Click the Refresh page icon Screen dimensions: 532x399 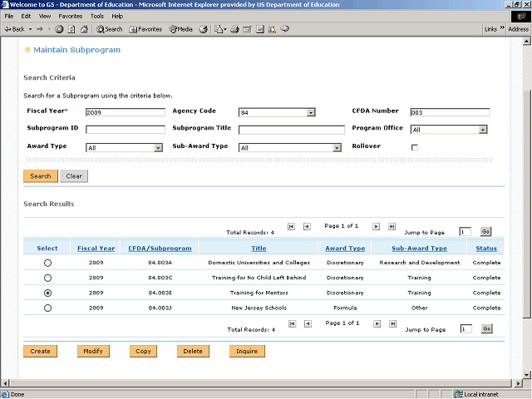click(x=71, y=29)
